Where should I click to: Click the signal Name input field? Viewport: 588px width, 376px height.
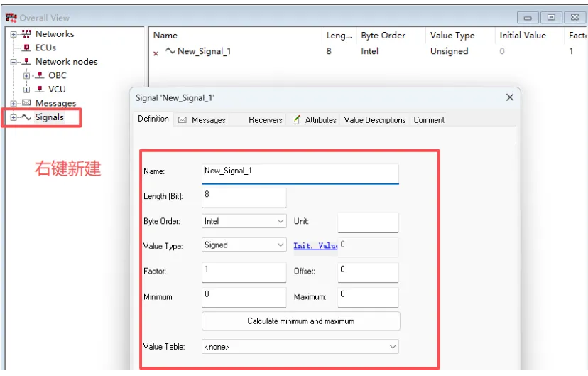coord(300,171)
